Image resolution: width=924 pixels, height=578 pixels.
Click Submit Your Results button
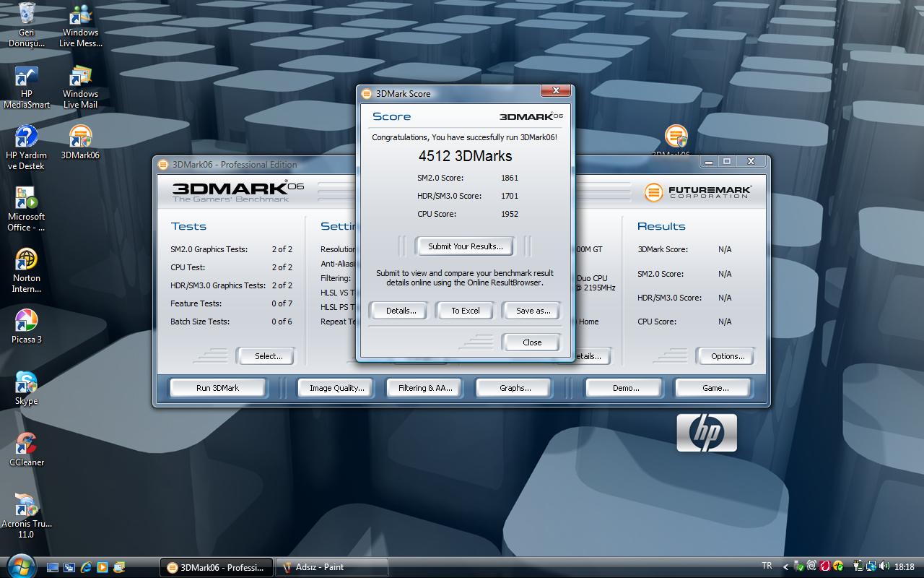click(x=465, y=246)
